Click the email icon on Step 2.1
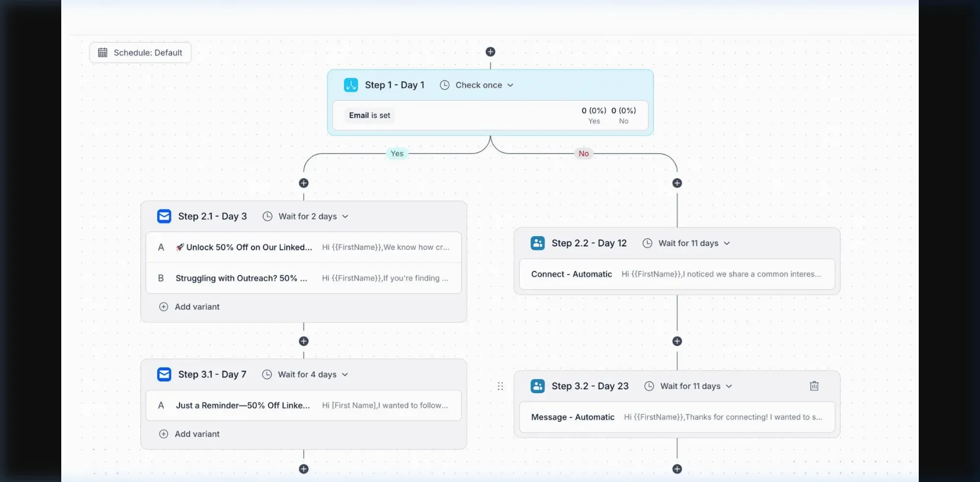 click(x=164, y=216)
